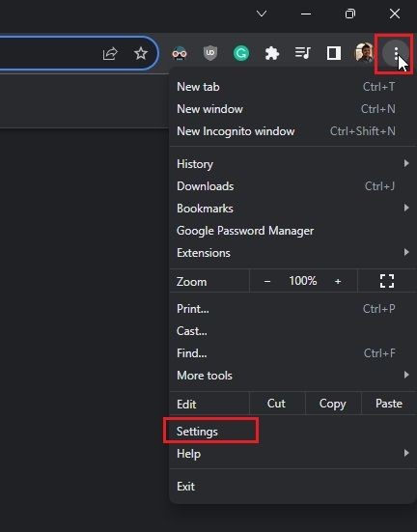Increase zoom with the plus button

(338, 281)
